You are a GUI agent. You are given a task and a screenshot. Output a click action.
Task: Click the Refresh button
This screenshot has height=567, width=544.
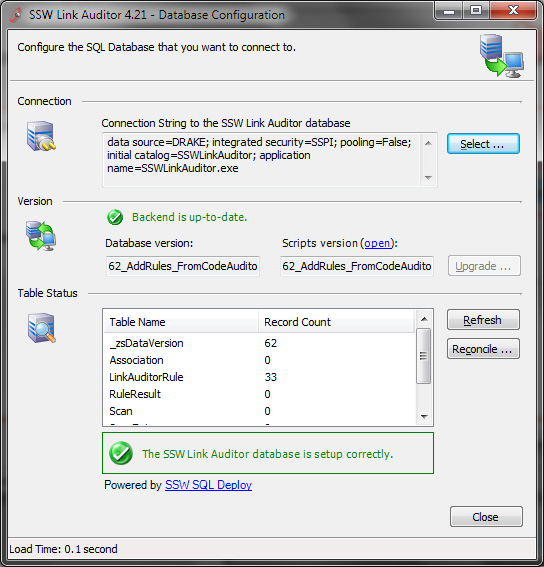(483, 320)
